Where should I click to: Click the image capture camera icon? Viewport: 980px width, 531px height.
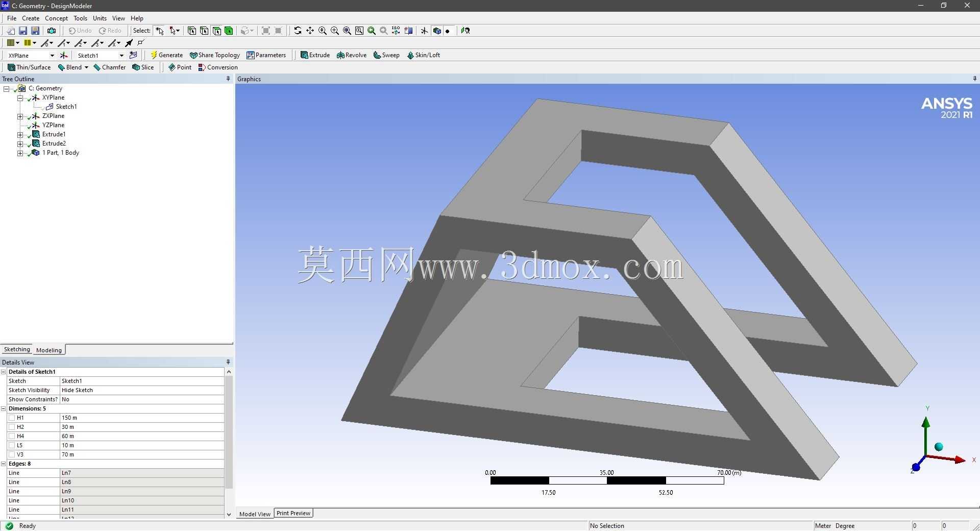[51, 31]
